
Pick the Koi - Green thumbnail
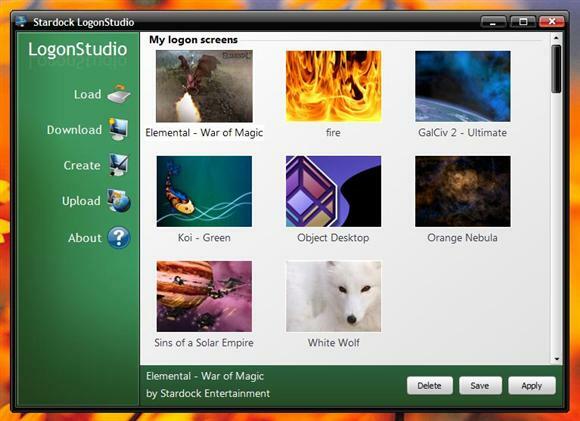point(204,191)
